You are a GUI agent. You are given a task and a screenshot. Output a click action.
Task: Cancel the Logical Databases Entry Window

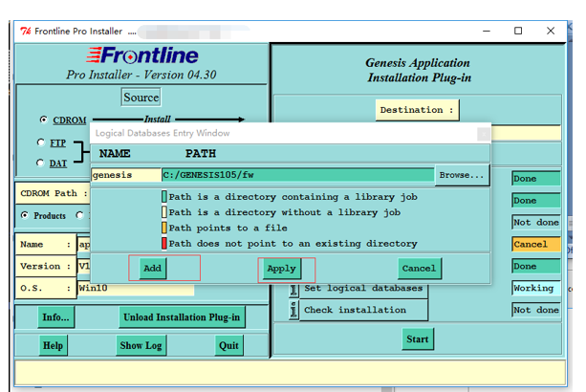(x=419, y=269)
